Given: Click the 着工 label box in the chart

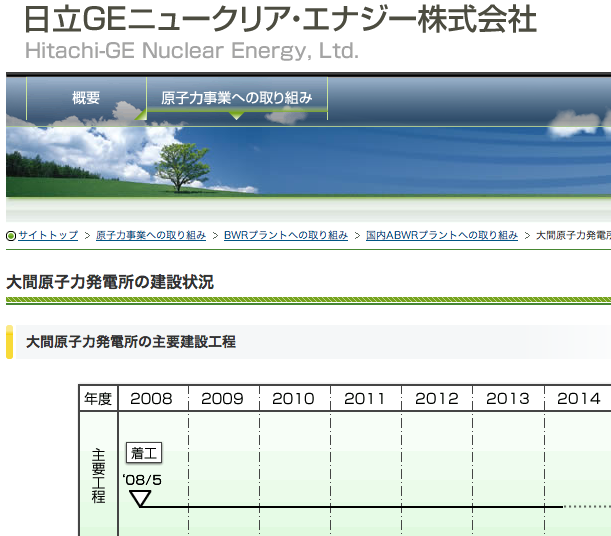Looking at the screenshot, I should 144,453.
